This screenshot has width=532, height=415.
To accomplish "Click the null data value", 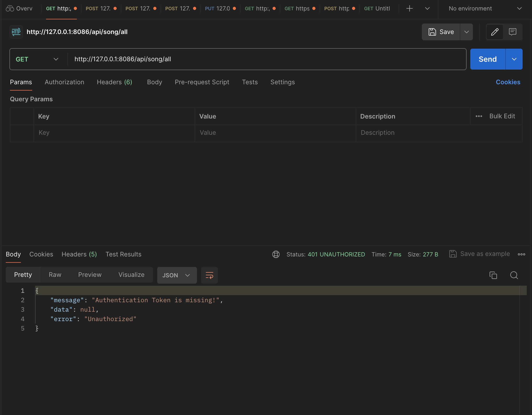I will click(88, 310).
